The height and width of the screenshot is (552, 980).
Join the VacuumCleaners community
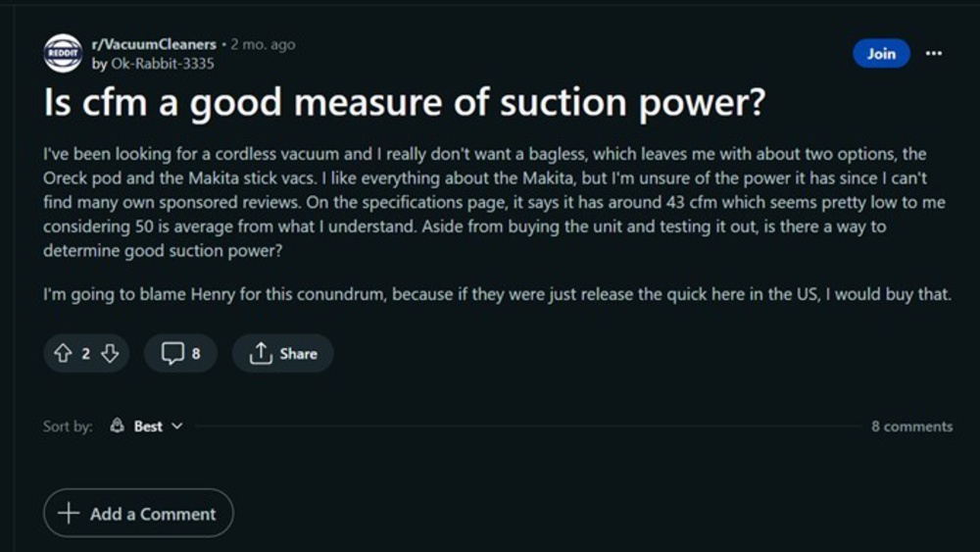pyautogui.click(x=880, y=54)
